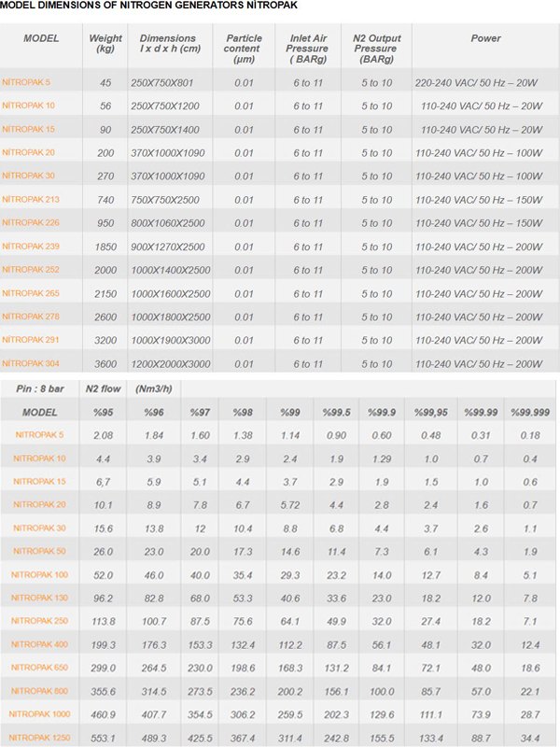Select the NİTROPAK 304 model row label
This screenshot has width=560, height=747.
(31, 363)
